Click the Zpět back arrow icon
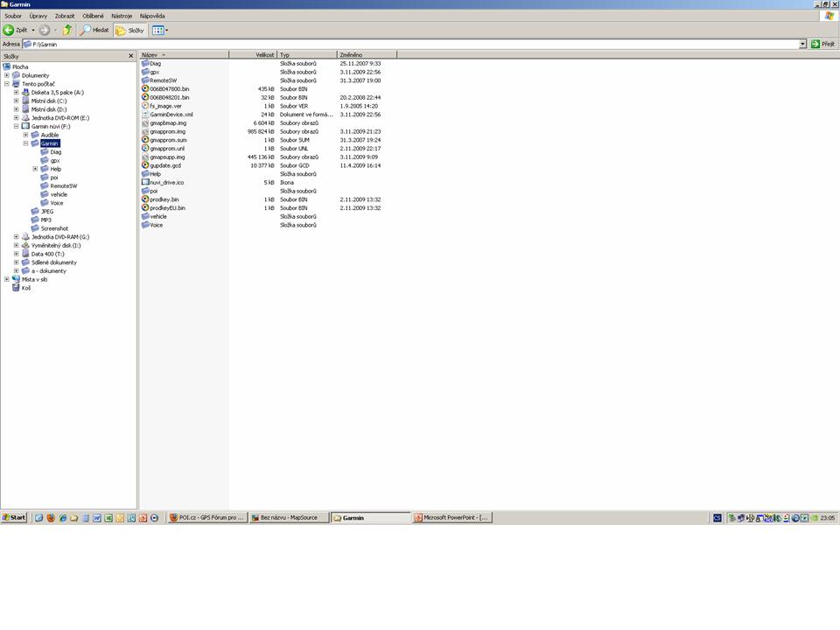 [9, 30]
